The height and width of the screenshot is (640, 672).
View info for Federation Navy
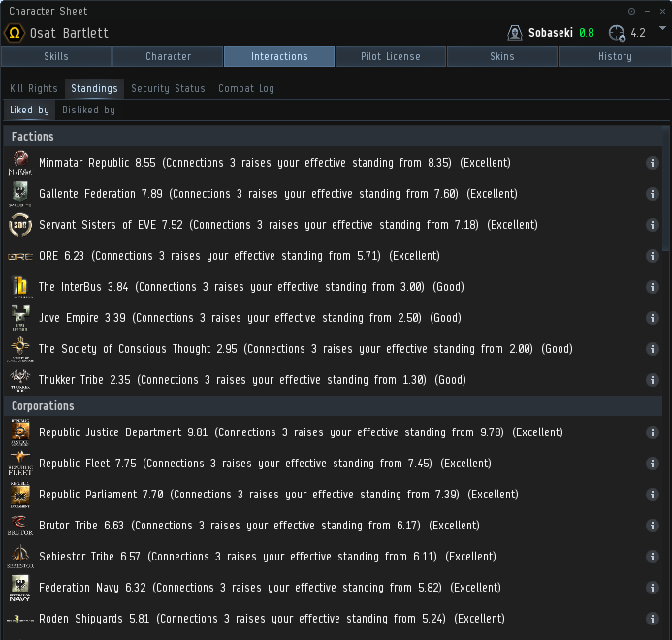click(x=652, y=588)
